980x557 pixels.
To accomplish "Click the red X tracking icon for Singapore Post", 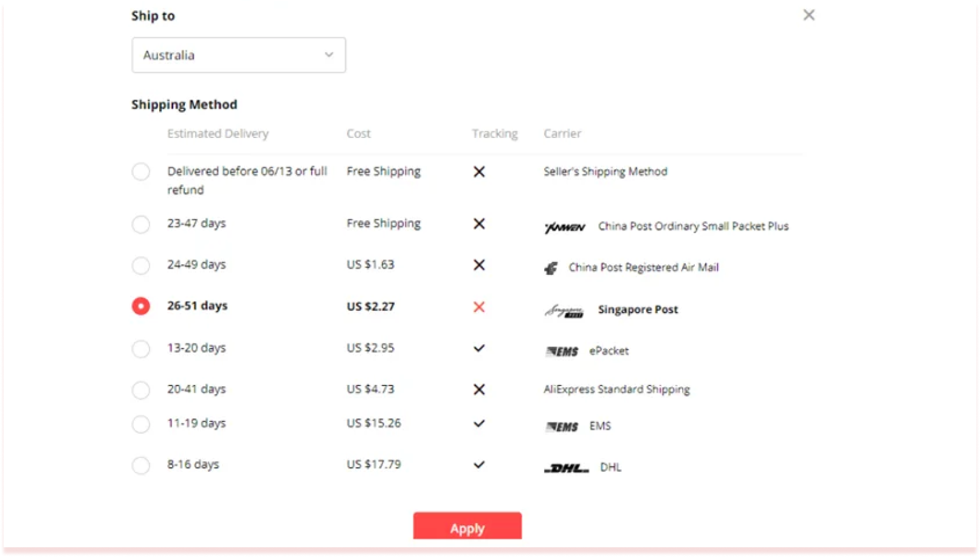I will (x=479, y=308).
